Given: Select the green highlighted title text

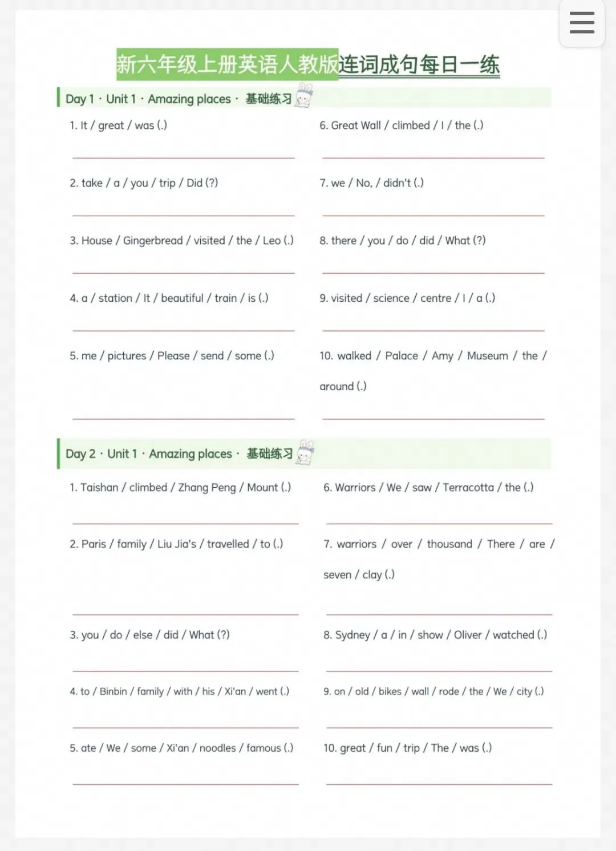Looking at the screenshot, I should coord(227,64).
